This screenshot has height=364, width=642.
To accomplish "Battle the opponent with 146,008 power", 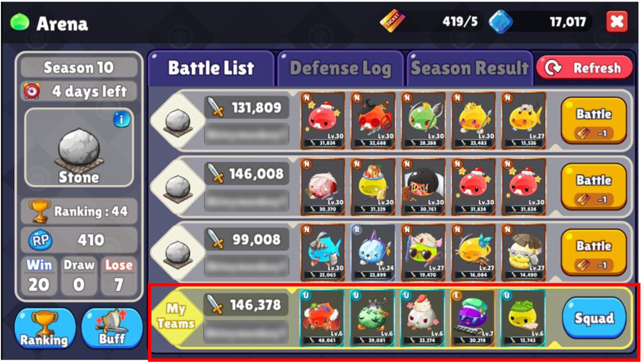I will [x=594, y=187].
